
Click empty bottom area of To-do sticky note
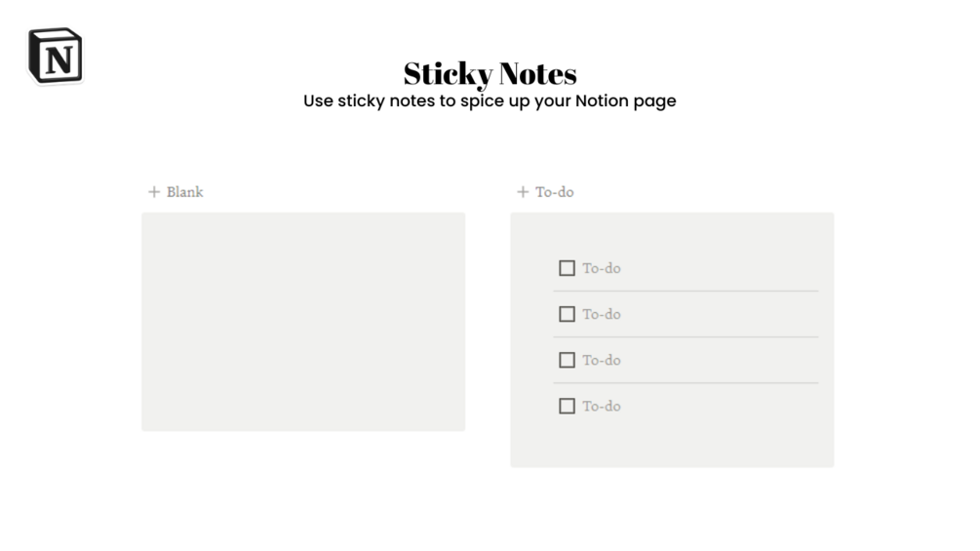672,444
